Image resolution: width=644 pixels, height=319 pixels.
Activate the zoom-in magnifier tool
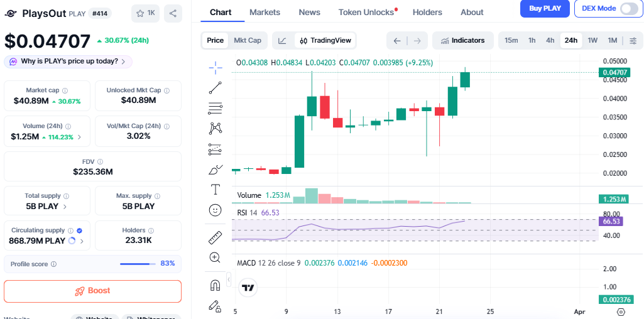(216, 258)
